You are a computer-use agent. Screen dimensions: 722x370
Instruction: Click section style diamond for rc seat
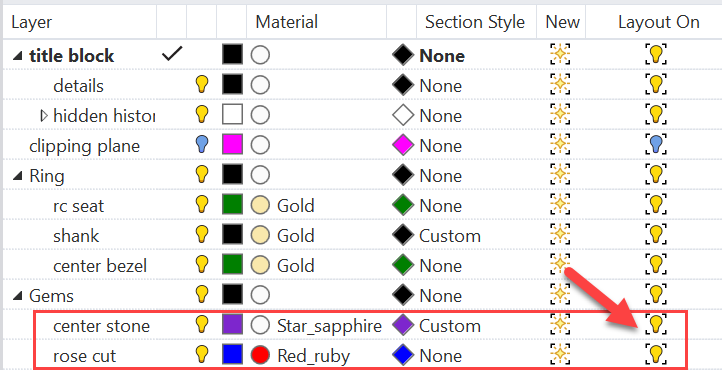403,206
